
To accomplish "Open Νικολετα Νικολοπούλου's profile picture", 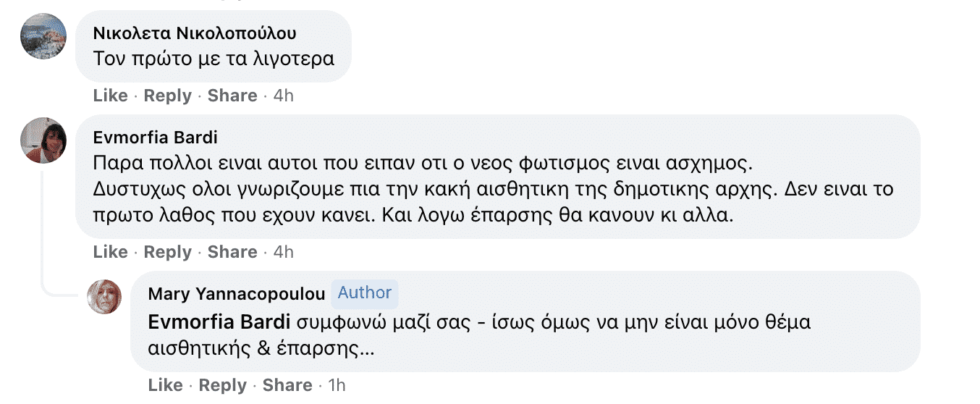I will 43,36.
